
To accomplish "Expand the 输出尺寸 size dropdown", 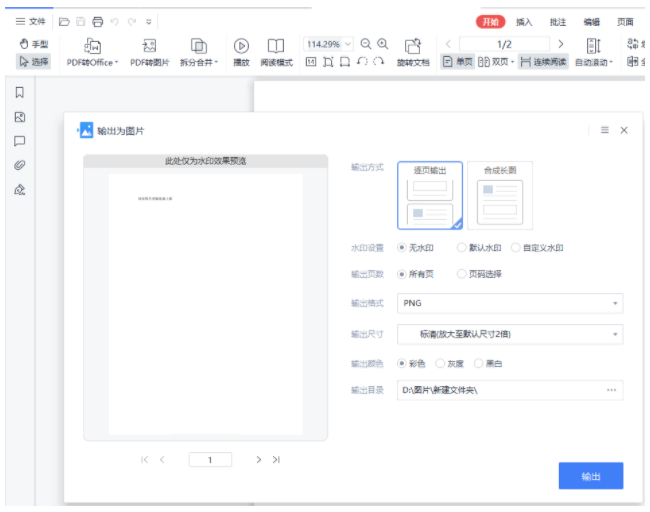I will [x=510, y=333].
